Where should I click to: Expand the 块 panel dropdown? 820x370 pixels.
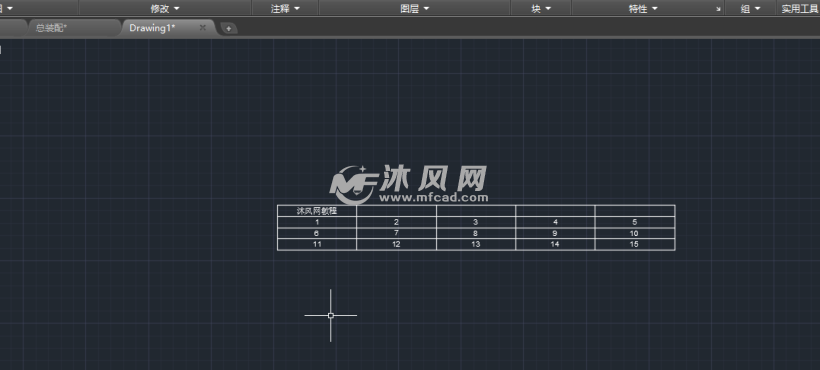coord(541,8)
